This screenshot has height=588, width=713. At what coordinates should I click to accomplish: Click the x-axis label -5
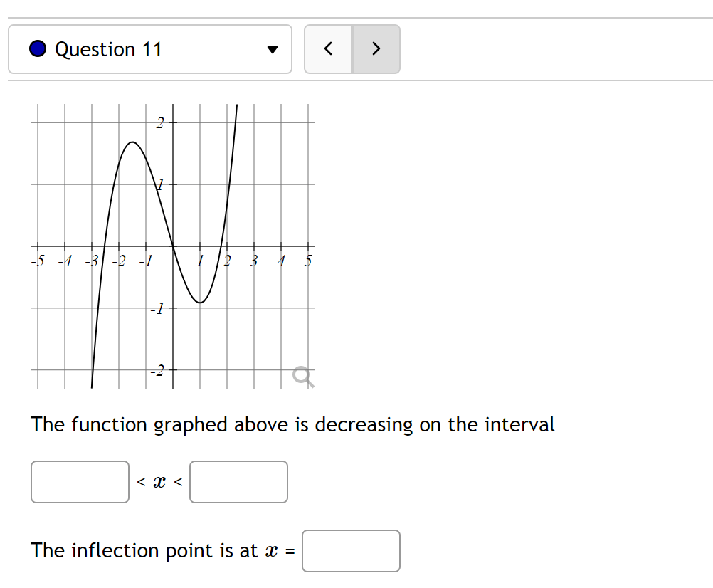[38, 261]
